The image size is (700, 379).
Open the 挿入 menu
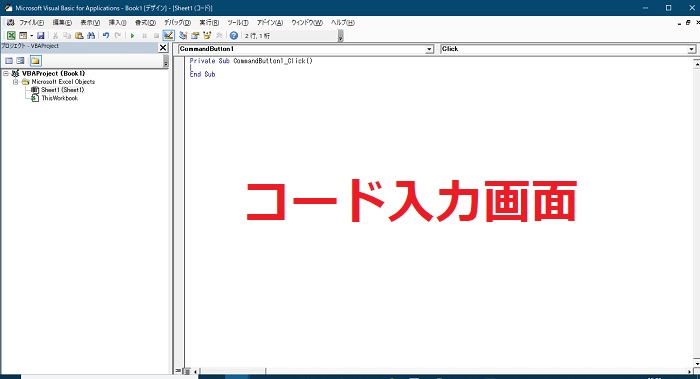pos(117,22)
